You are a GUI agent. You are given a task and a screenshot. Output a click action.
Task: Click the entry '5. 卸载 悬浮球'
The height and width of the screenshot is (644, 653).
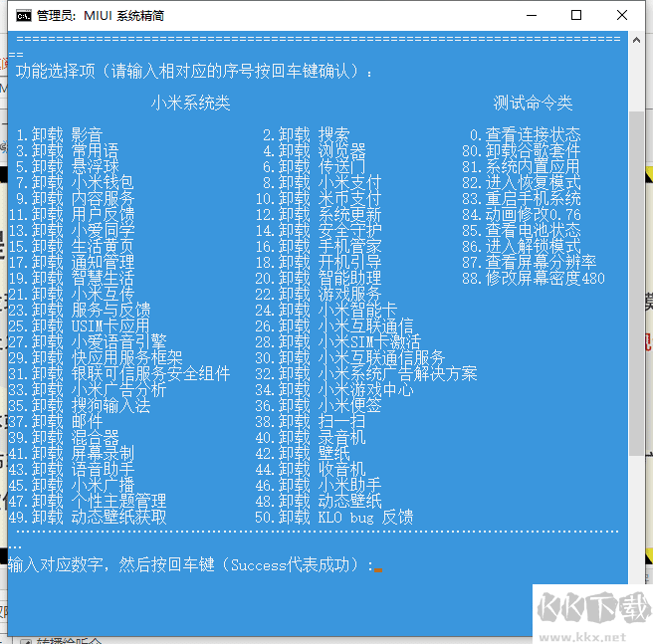click(x=68, y=166)
